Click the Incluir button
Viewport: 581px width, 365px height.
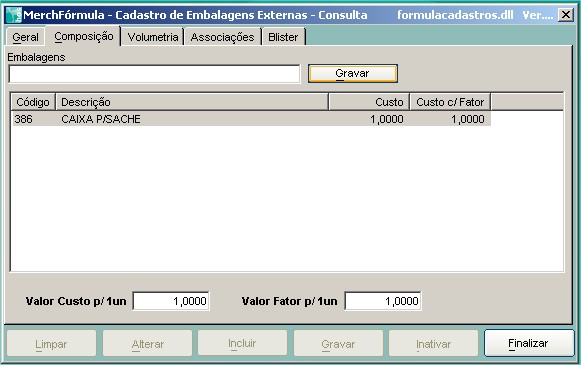click(x=242, y=344)
